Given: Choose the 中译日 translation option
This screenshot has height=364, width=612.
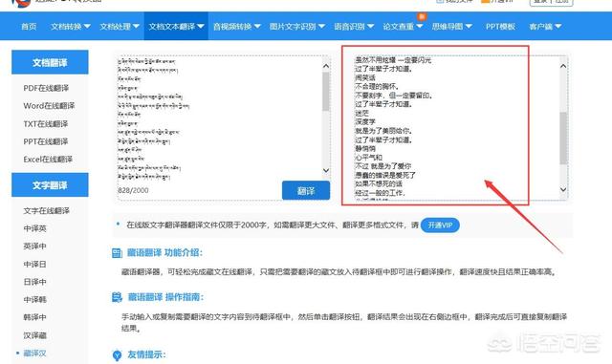Looking at the screenshot, I should [x=34, y=264].
